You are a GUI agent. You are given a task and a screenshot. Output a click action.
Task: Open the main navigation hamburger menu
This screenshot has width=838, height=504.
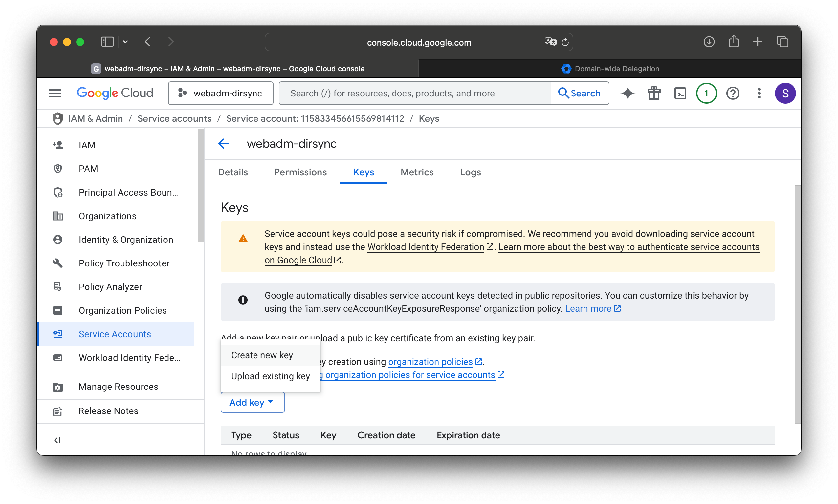[x=55, y=93]
